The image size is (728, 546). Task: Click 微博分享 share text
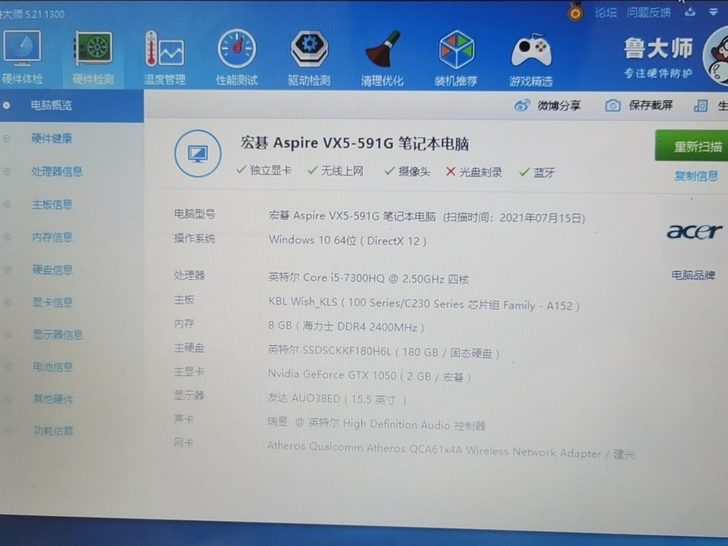click(559, 105)
